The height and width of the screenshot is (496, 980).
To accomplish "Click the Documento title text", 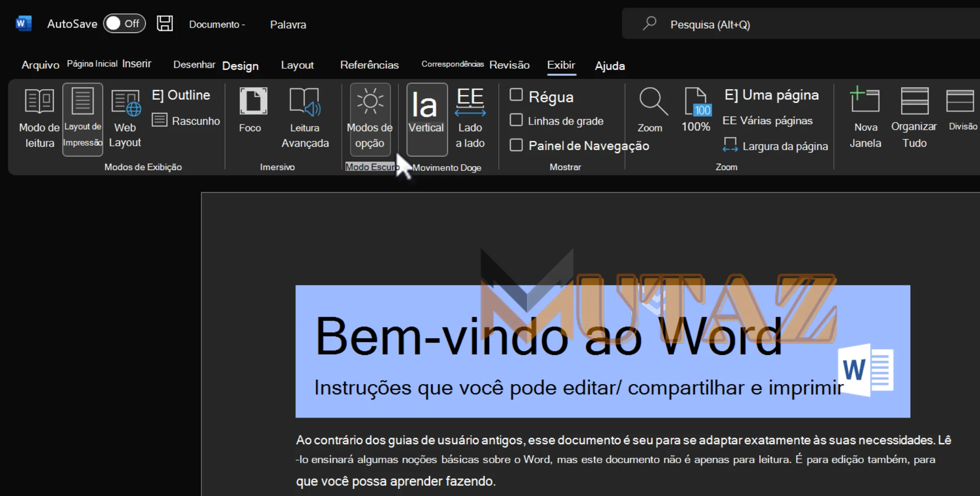I will [x=216, y=24].
